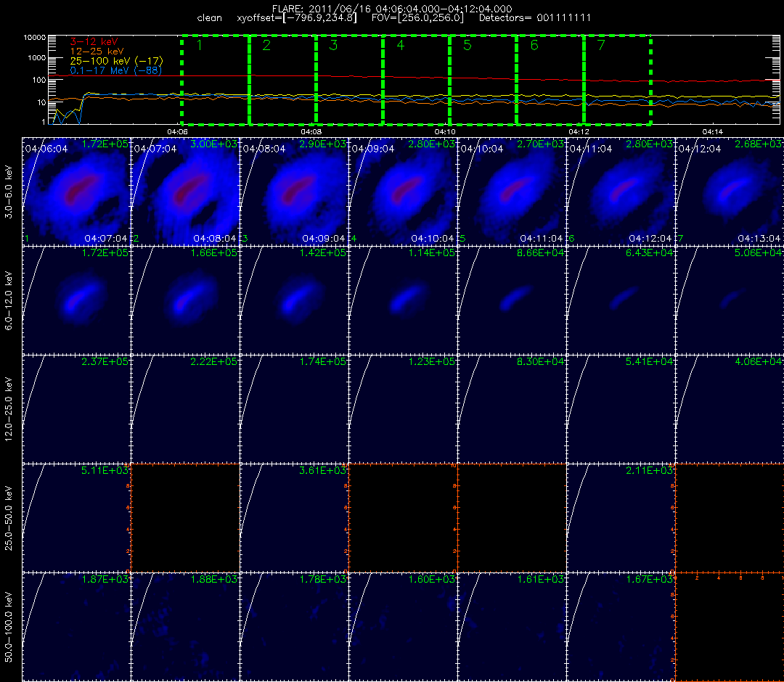
Task: Click the '3.0-6.0 keV' row label
Action: tap(9, 192)
